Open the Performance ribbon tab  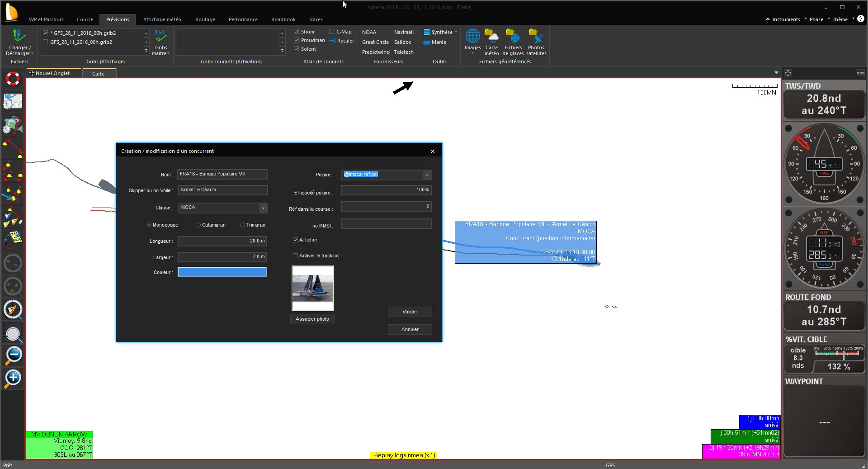[243, 19]
